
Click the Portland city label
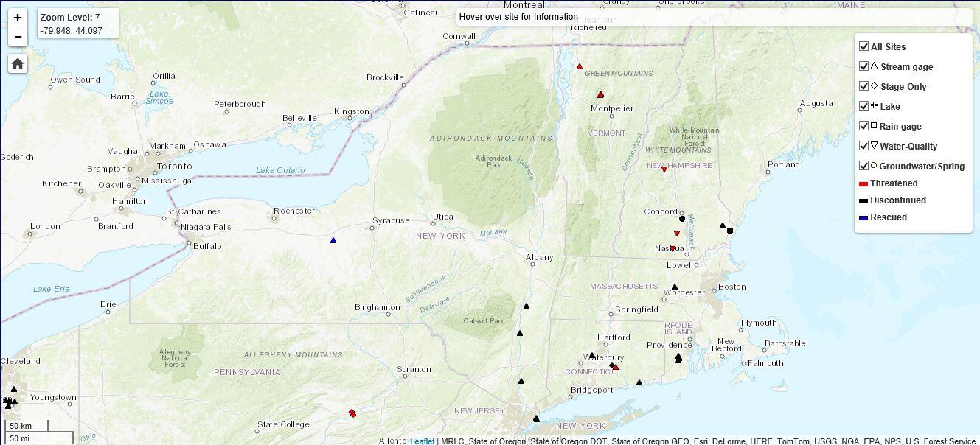(x=784, y=164)
